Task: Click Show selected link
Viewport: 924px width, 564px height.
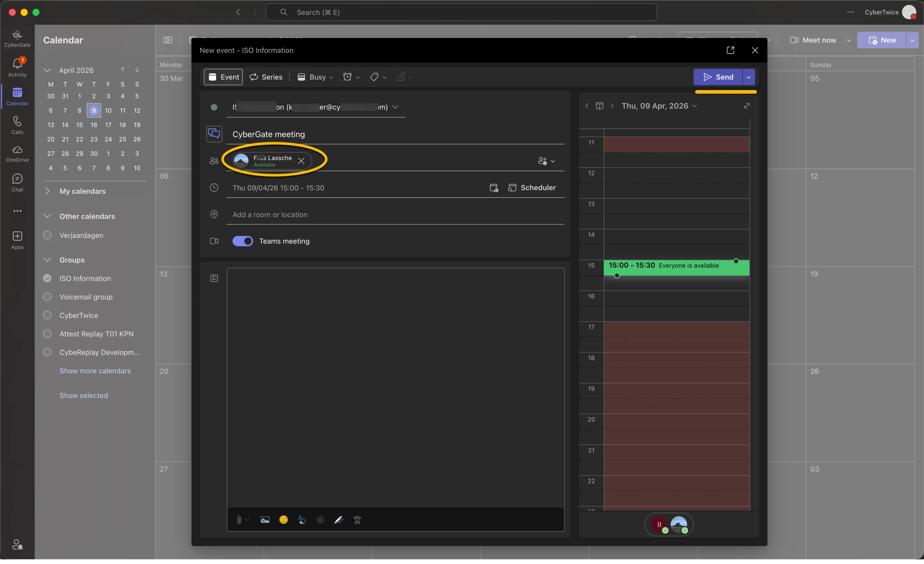Action: [84, 395]
